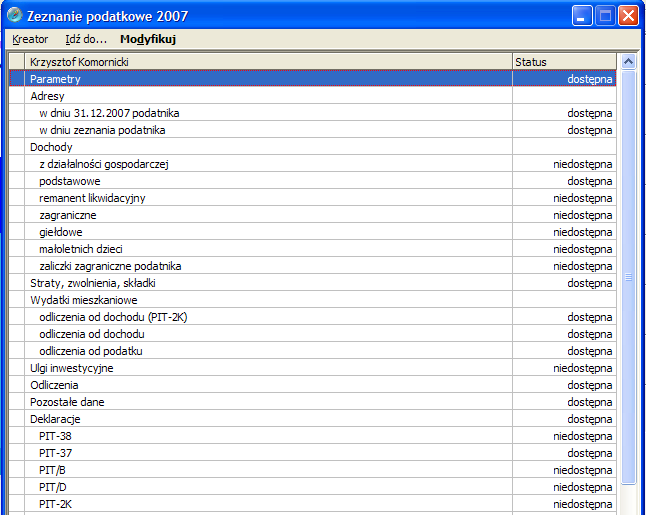
Task: Click row selector cell beside Parametry
Action: click(x=17, y=79)
